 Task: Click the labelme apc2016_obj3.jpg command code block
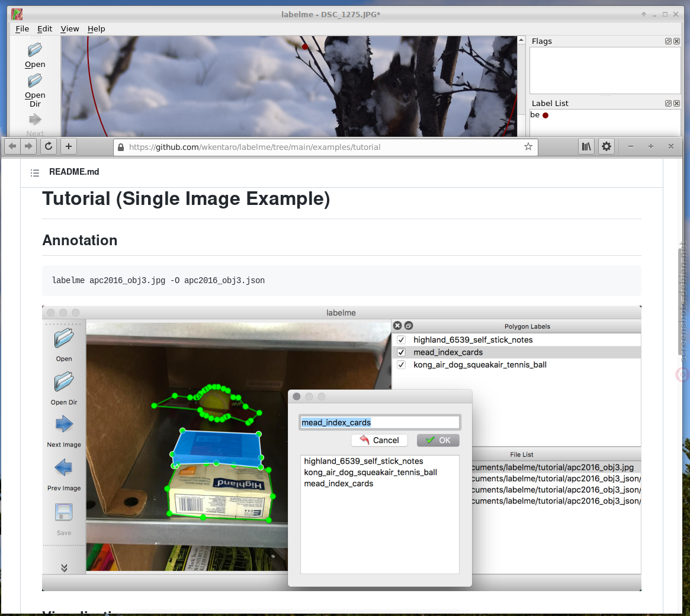[342, 281]
